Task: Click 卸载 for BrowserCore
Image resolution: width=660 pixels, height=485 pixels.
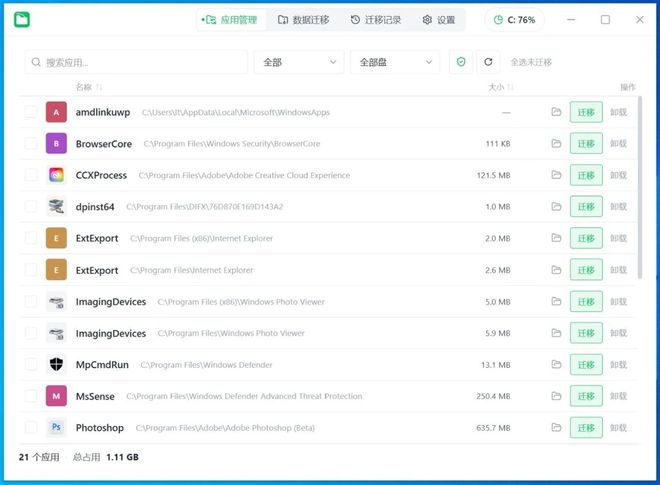Action: (618, 144)
